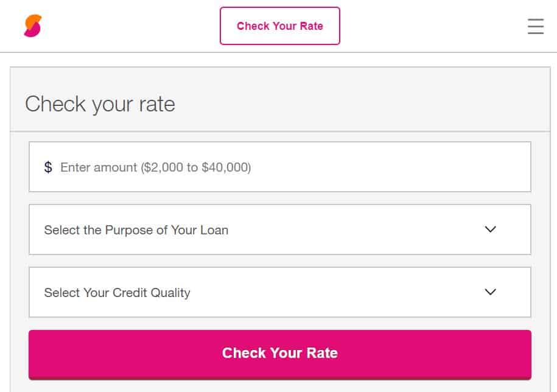This screenshot has width=557, height=392.
Task: Expand the Select the Purpose of Your Loan dropdown
Action: (279, 229)
